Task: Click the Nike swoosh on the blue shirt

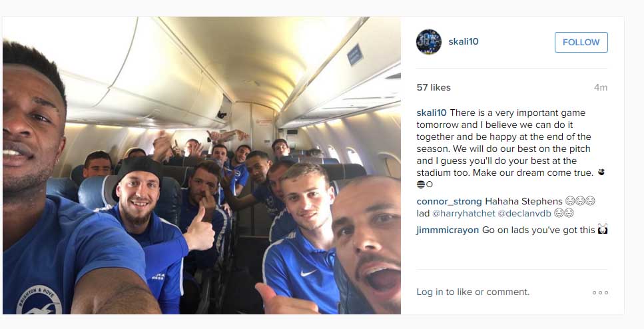Action: (308, 273)
